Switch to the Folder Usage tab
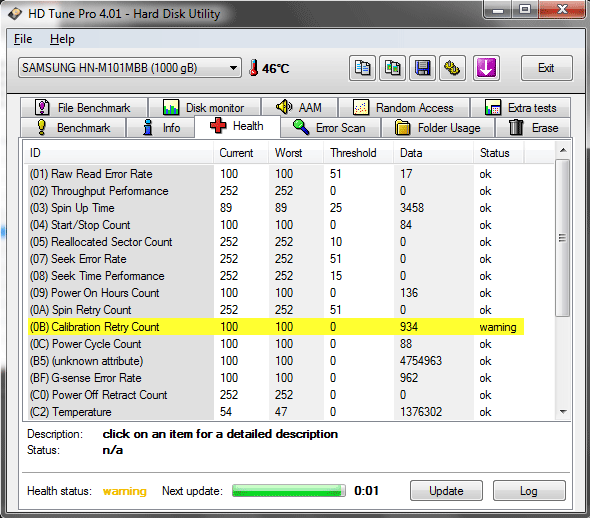Image resolution: width=590 pixels, height=518 pixels. tap(438, 128)
